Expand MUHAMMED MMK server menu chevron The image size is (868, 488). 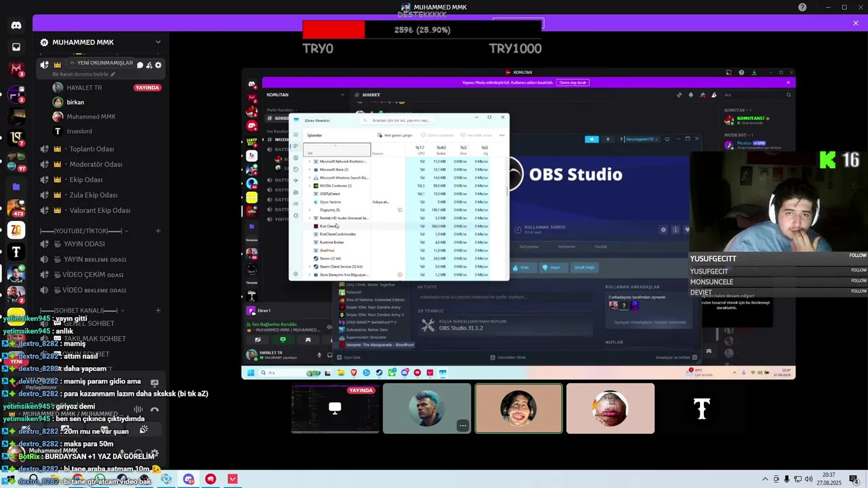point(158,42)
